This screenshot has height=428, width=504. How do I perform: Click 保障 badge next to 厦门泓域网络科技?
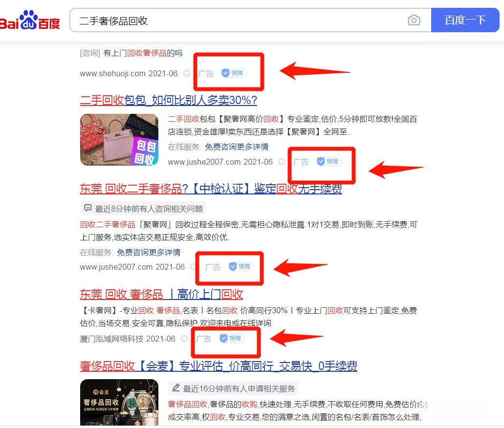point(231,339)
